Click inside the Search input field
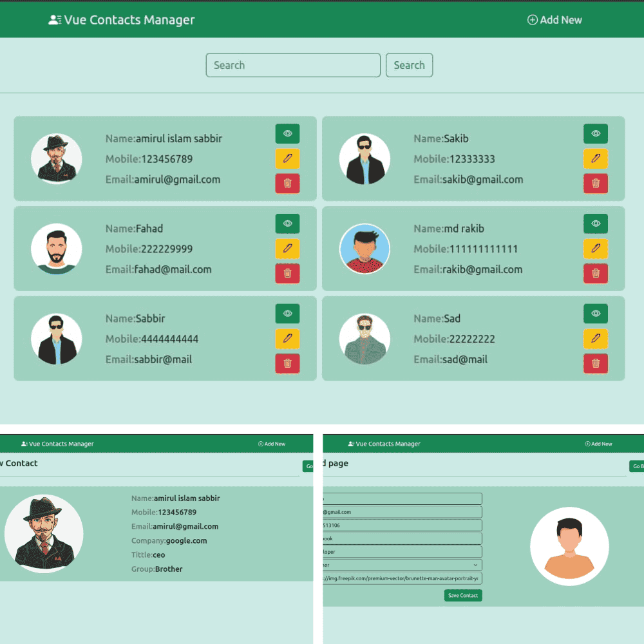The height and width of the screenshot is (644, 644). coord(293,65)
